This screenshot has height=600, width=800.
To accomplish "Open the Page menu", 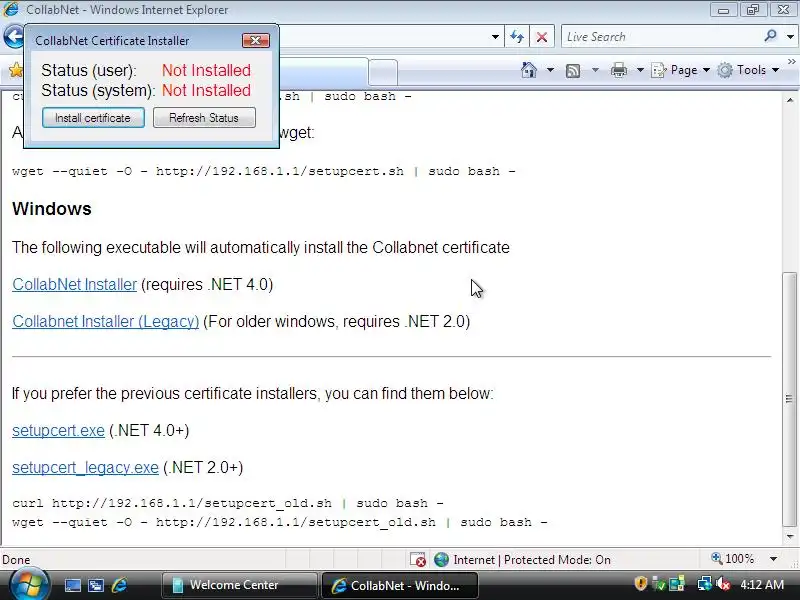I will pyautogui.click(x=681, y=70).
